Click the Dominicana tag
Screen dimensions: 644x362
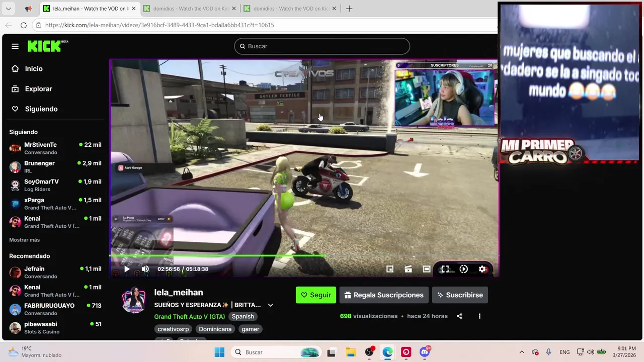coord(215,329)
